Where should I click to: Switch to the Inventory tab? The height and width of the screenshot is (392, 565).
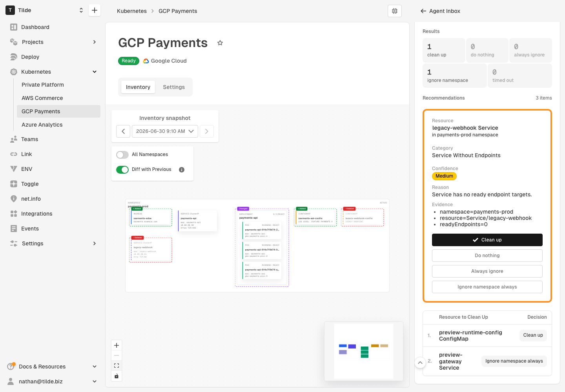[138, 87]
